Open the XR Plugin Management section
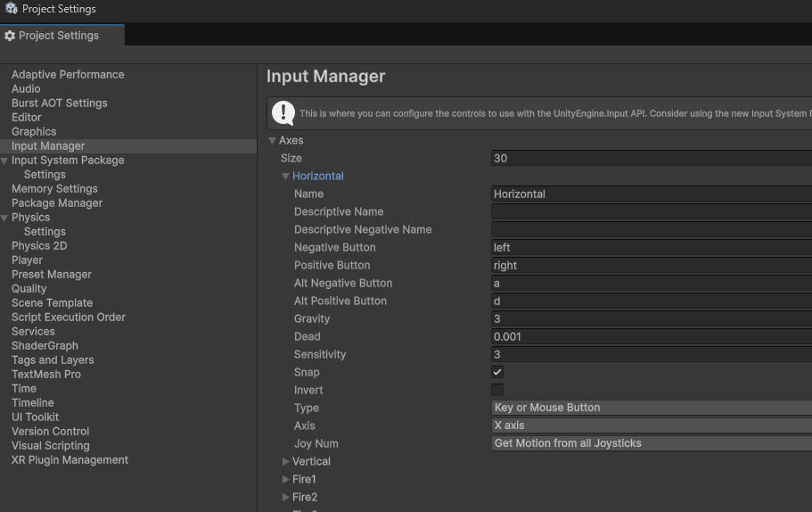The height and width of the screenshot is (512, 812). (x=70, y=460)
